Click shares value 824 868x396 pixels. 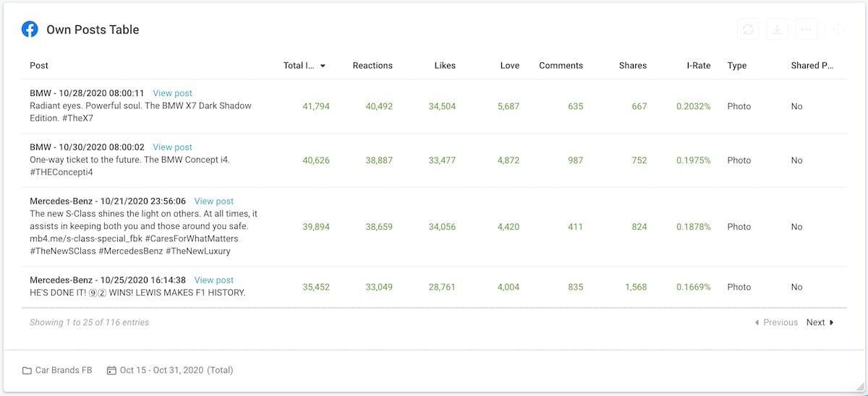point(639,227)
